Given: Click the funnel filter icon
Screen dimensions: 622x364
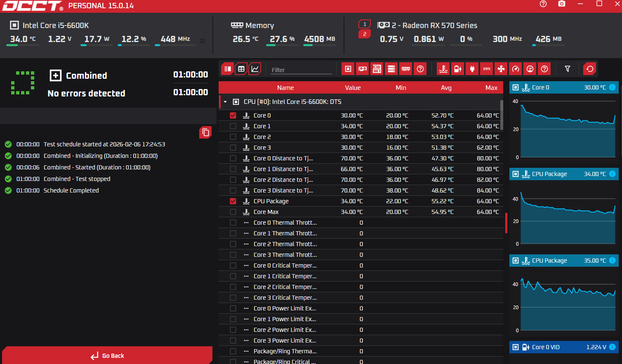Looking at the screenshot, I should tap(568, 69).
